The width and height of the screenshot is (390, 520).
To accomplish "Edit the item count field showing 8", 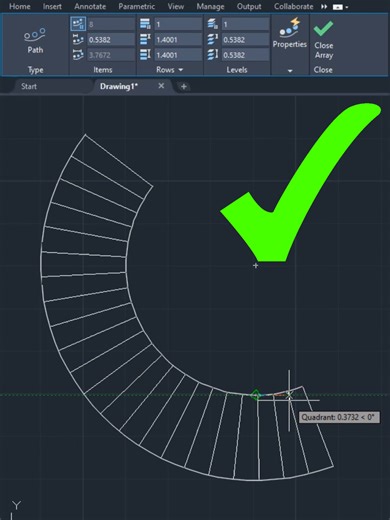I will click(111, 24).
